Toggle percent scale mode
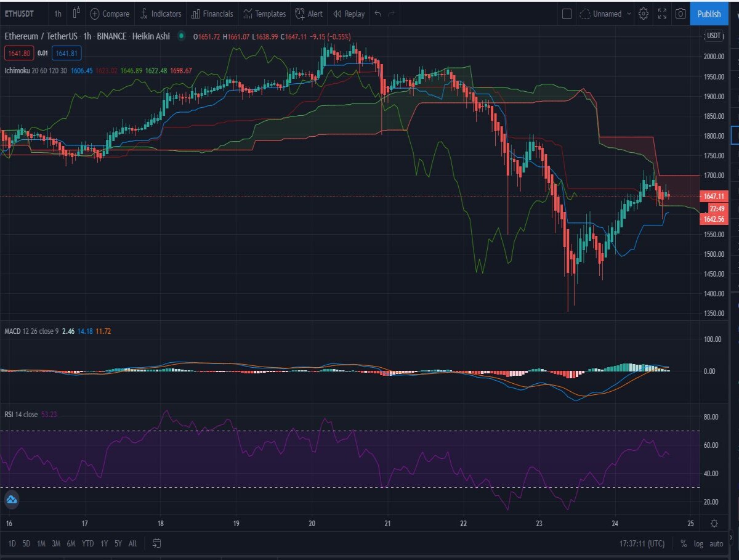 (x=684, y=543)
